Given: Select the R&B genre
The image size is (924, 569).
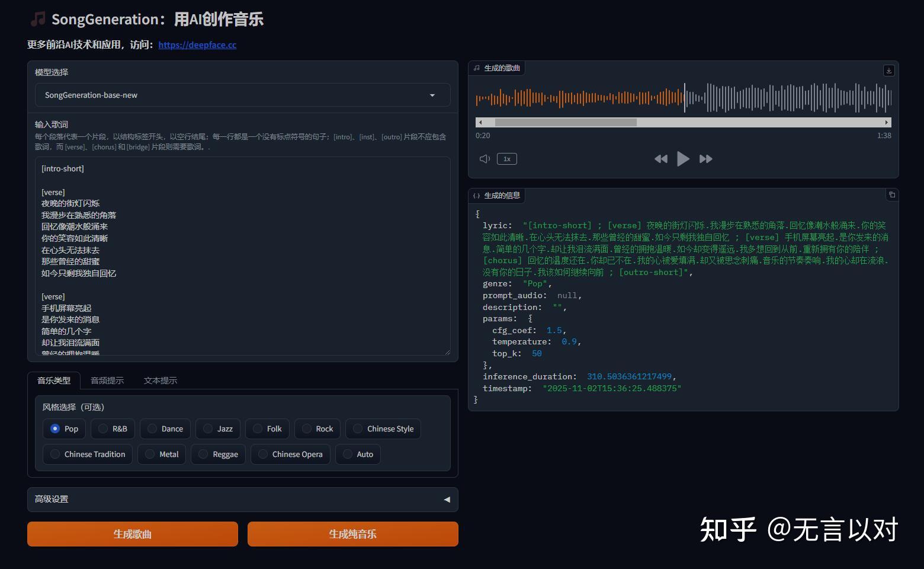Looking at the screenshot, I should [x=113, y=429].
